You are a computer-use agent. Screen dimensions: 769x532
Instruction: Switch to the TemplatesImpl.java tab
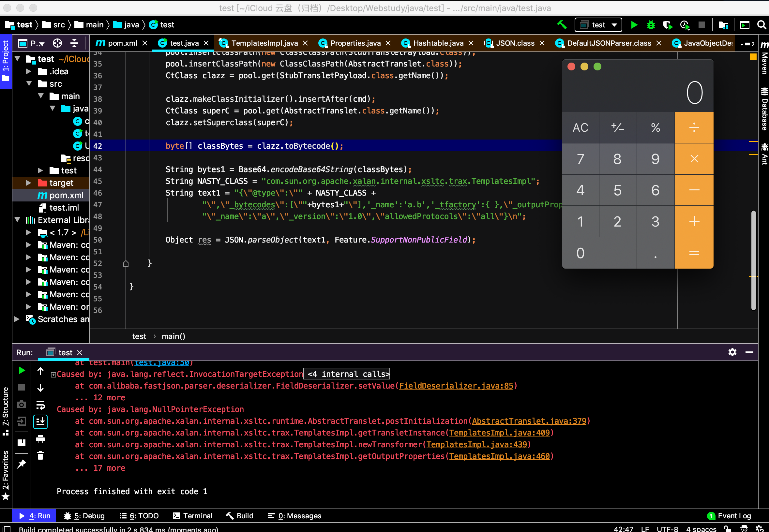point(264,43)
